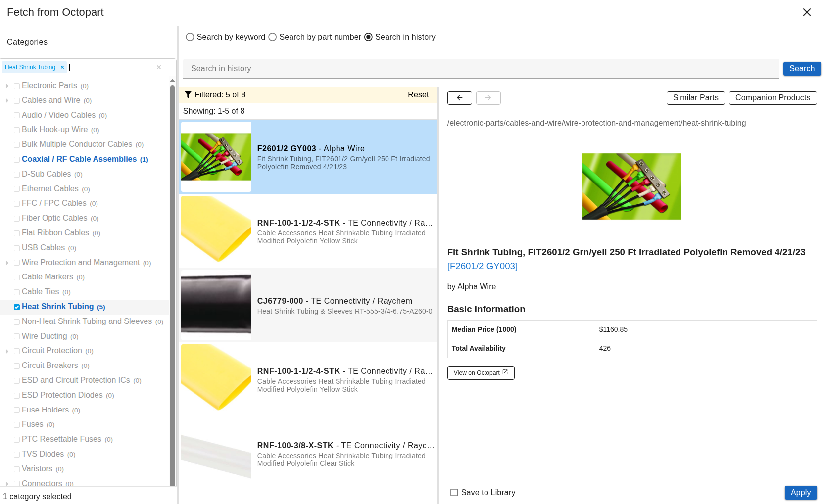Clear the category filter input

pos(159,67)
